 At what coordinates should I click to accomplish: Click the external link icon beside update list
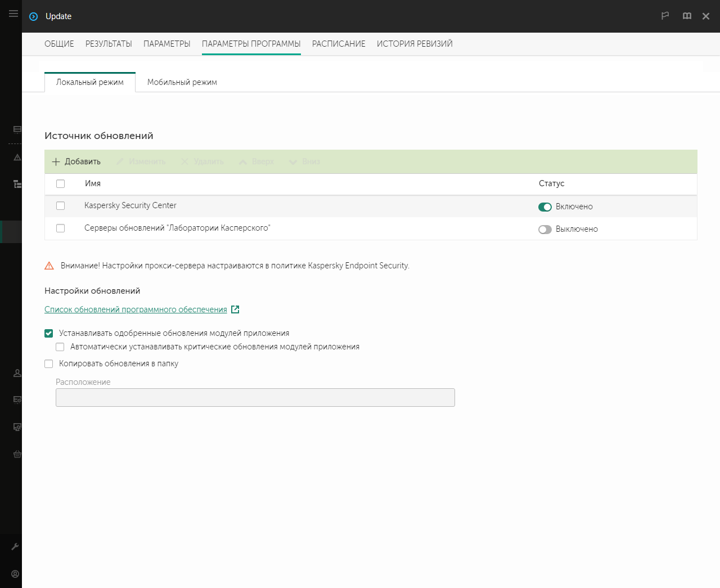pos(235,309)
